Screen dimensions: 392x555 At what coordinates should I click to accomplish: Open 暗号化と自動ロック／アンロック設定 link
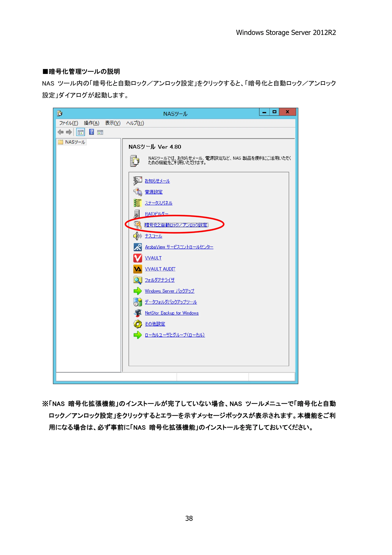[176, 225]
